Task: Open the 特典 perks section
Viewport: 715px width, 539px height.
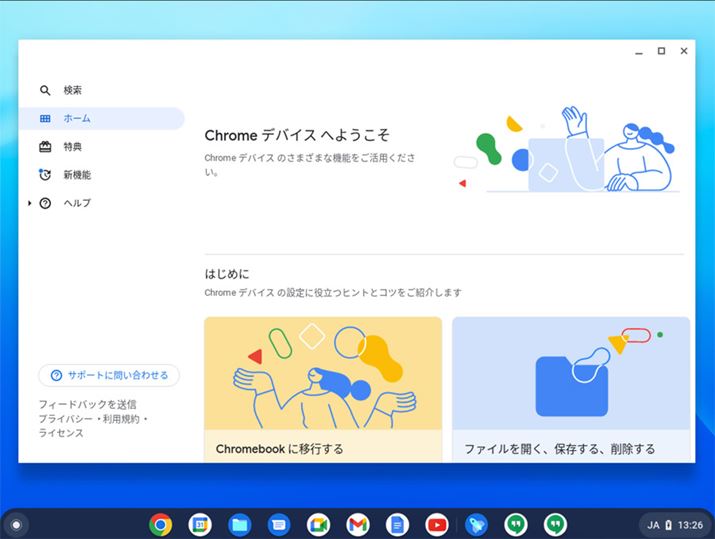Action: pos(101,146)
